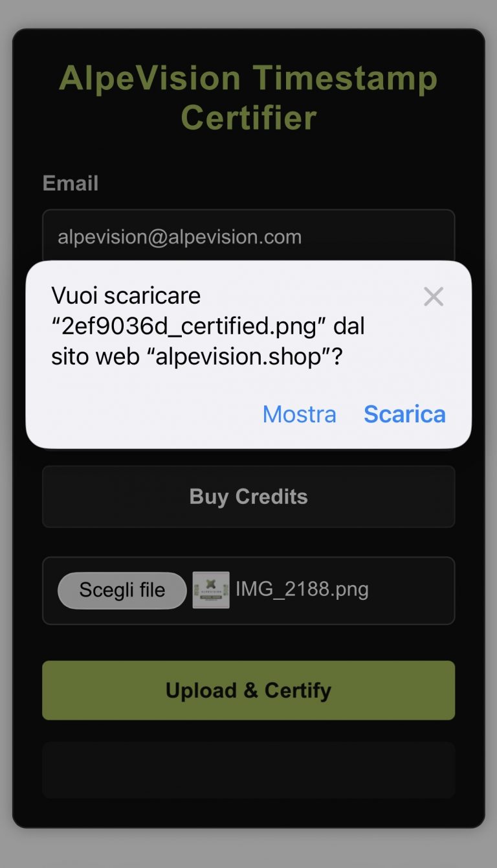Image resolution: width=497 pixels, height=868 pixels.
Task: Click the empty status box below Upload & Certify
Action: pos(248,770)
